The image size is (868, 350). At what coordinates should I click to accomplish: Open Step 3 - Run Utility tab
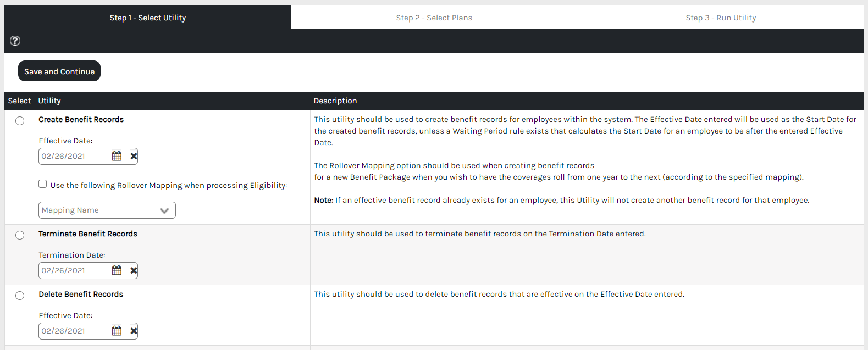pyautogui.click(x=721, y=18)
